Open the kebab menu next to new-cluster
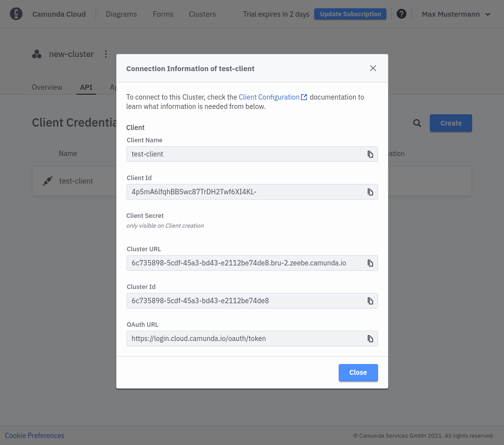 pyautogui.click(x=106, y=54)
